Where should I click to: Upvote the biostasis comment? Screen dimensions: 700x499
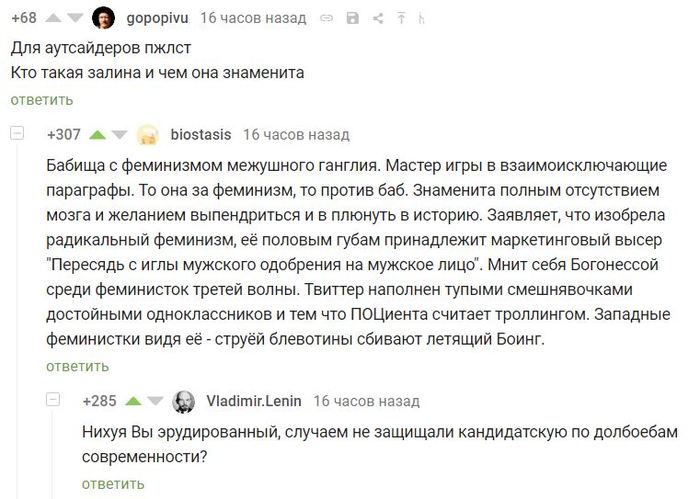point(98,135)
